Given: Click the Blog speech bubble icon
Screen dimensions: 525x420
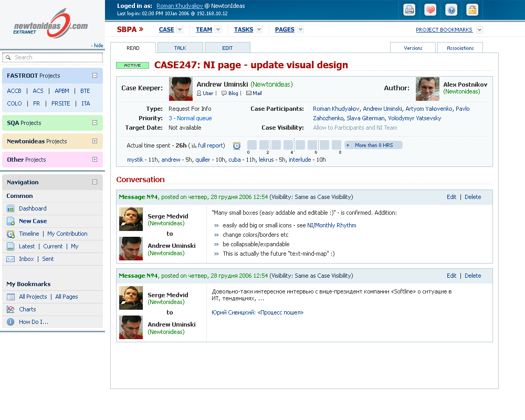Looking at the screenshot, I should (224, 93).
